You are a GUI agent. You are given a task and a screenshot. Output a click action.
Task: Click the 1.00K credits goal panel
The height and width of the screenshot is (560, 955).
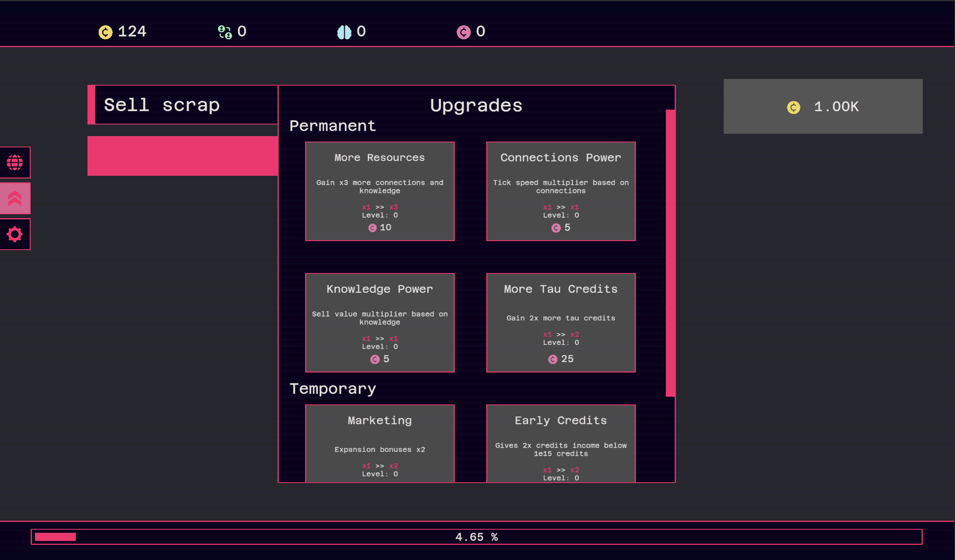click(823, 107)
